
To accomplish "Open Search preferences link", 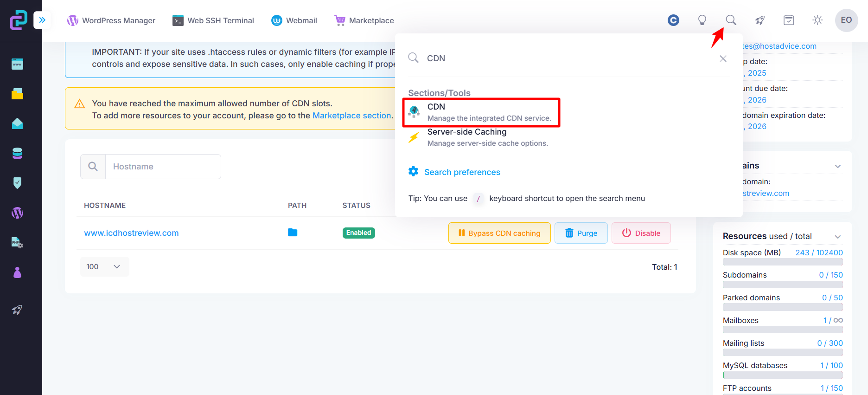I will pos(462,172).
